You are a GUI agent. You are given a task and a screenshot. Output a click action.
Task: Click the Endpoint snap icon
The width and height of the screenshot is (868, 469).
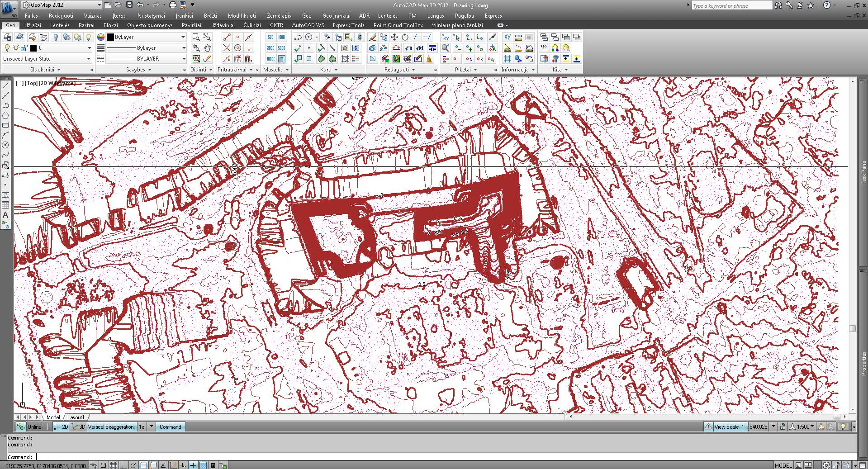[227, 37]
